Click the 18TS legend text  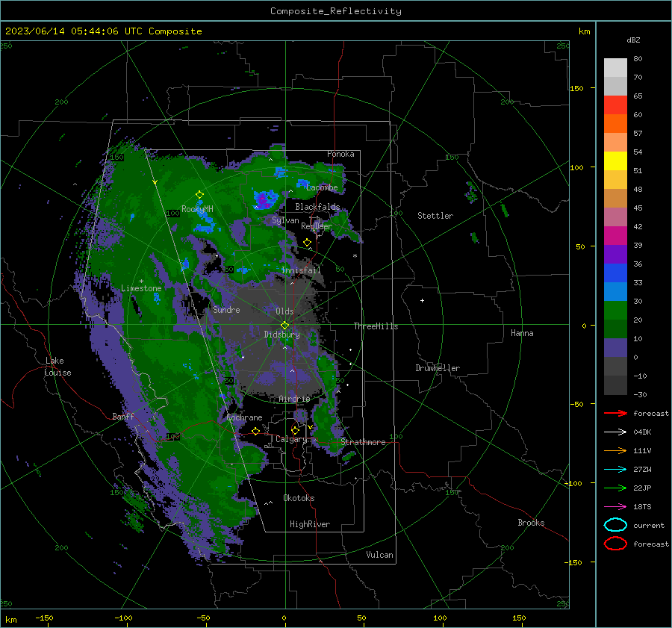pos(642,507)
